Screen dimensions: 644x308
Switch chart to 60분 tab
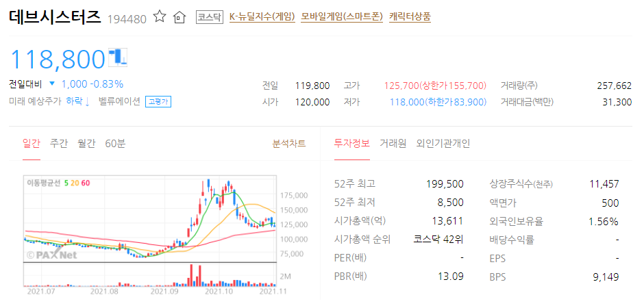tap(115, 144)
